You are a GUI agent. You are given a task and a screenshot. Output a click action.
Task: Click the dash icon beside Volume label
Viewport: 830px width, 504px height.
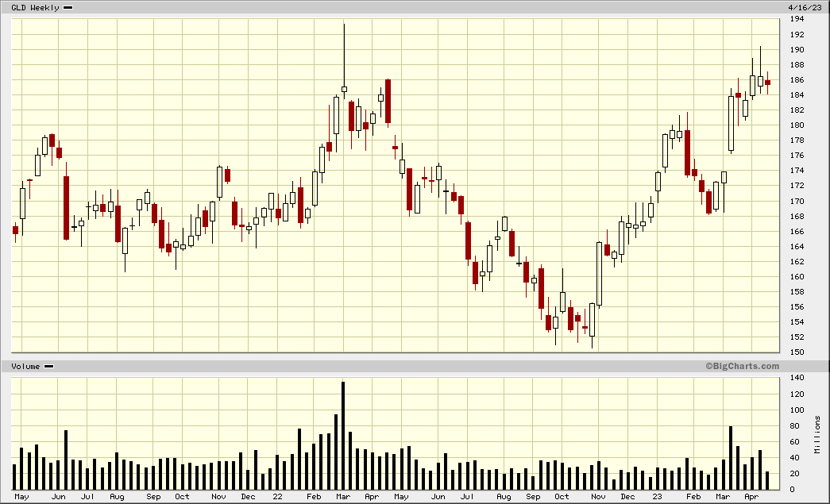(48, 366)
